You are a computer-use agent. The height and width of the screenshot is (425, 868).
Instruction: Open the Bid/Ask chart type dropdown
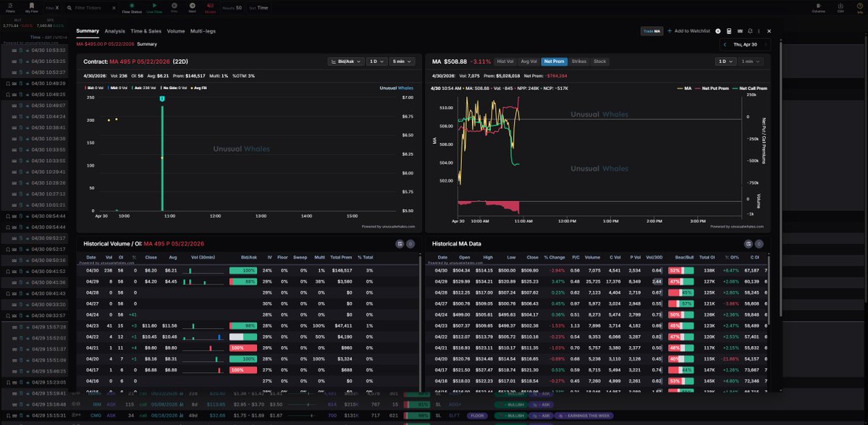(x=345, y=62)
